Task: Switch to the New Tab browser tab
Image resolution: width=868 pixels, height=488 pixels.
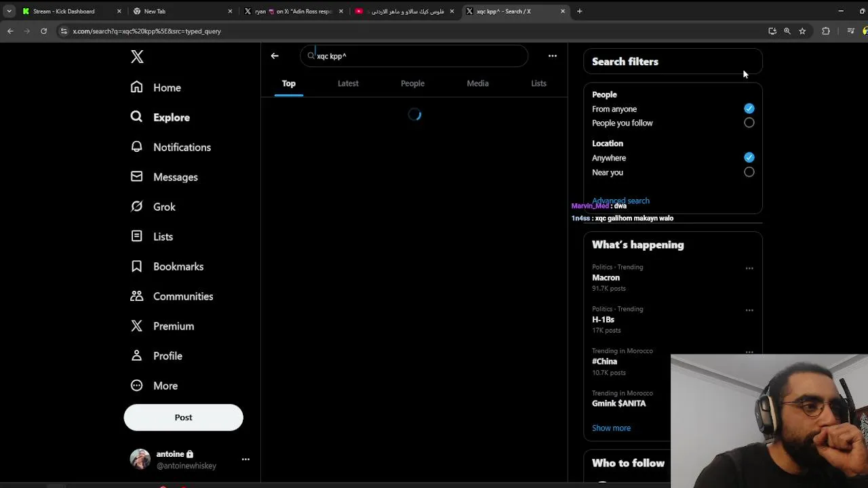Action: tap(180, 11)
